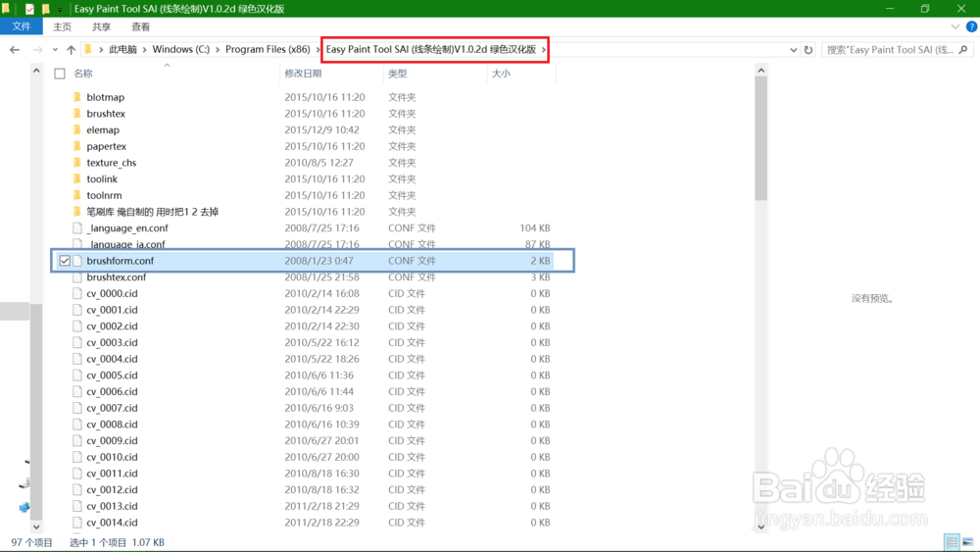
Task: Expand chevron after Windows (C:) breadcrumb
Action: pos(218,49)
